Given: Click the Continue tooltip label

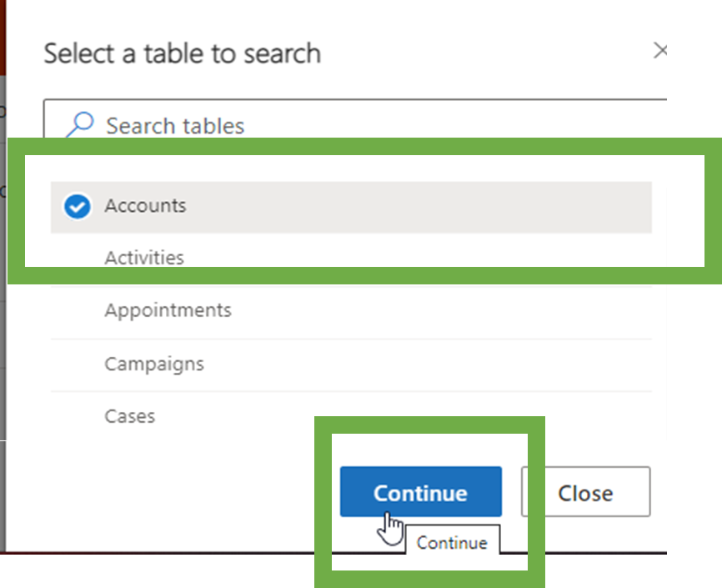Looking at the screenshot, I should (x=453, y=542).
